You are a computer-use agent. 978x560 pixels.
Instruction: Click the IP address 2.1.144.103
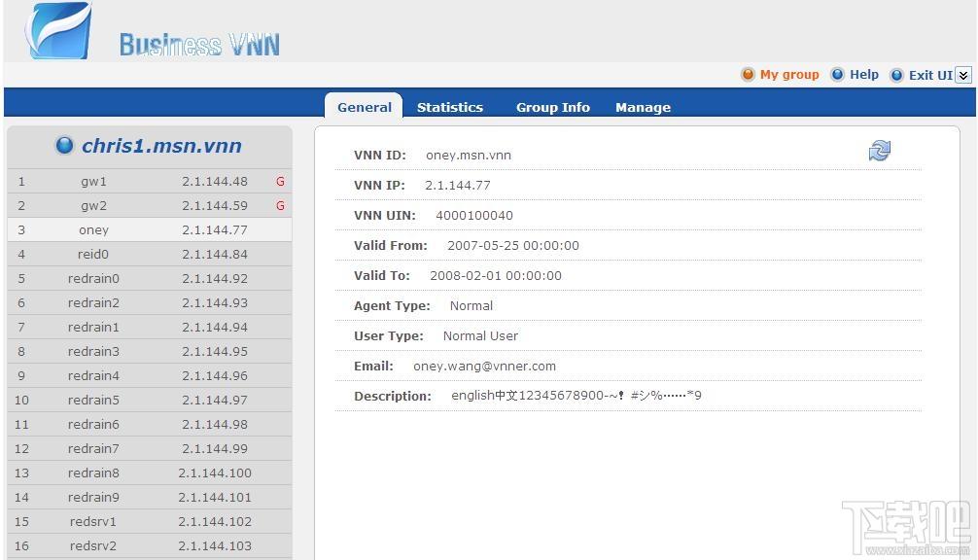coord(215,546)
